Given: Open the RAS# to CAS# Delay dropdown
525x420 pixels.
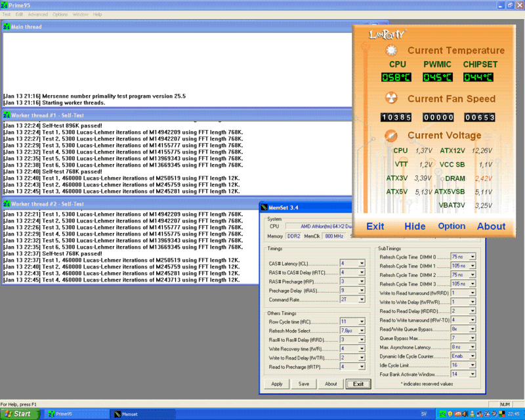Looking at the screenshot, I should (x=362, y=272).
